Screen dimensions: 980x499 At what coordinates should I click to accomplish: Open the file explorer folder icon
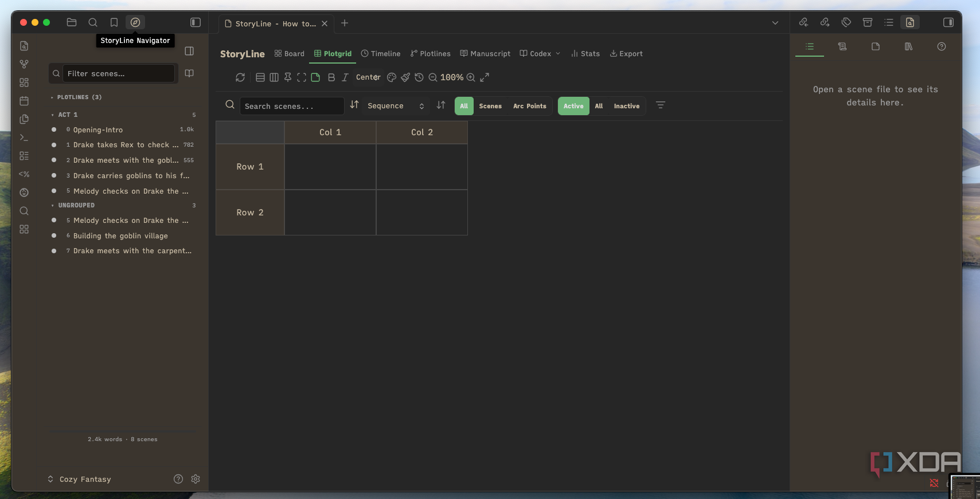pyautogui.click(x=72, y=22)
